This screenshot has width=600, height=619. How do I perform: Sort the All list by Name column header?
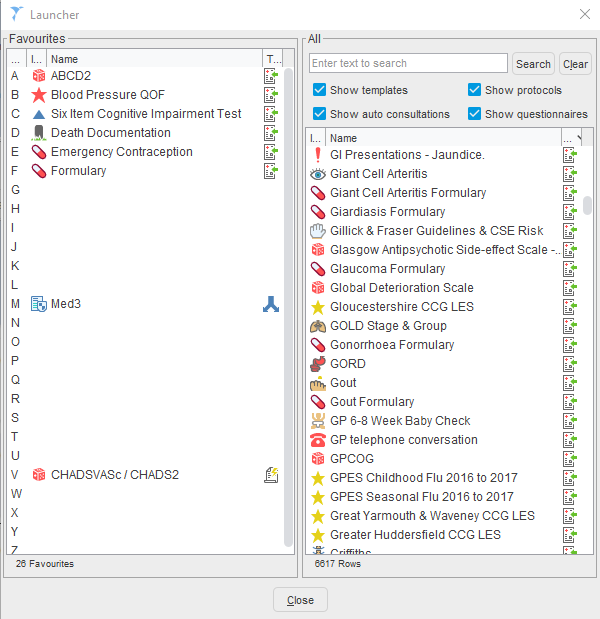(x=440, y=138)
